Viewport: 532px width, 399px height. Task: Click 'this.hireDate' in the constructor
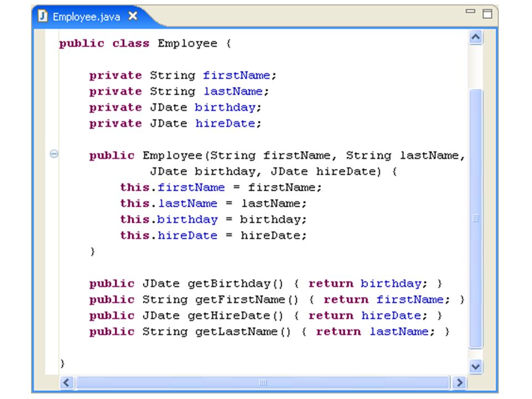coord(168,236)
